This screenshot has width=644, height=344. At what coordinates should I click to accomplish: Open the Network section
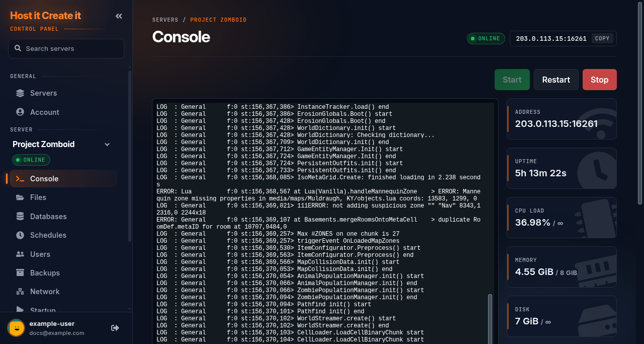click(63, 292)
